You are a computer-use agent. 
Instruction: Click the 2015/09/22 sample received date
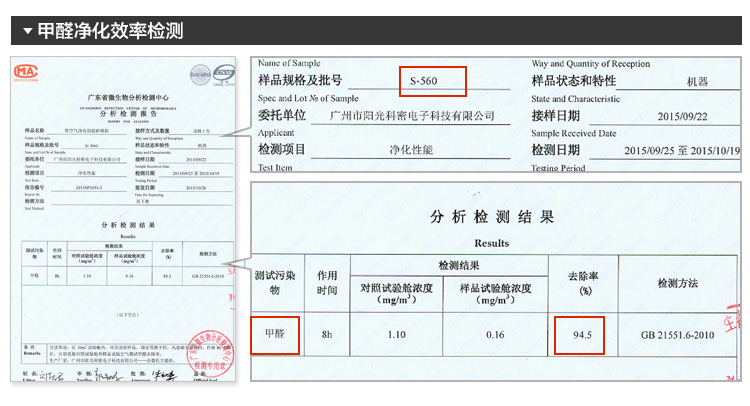(x=681, y=116)
